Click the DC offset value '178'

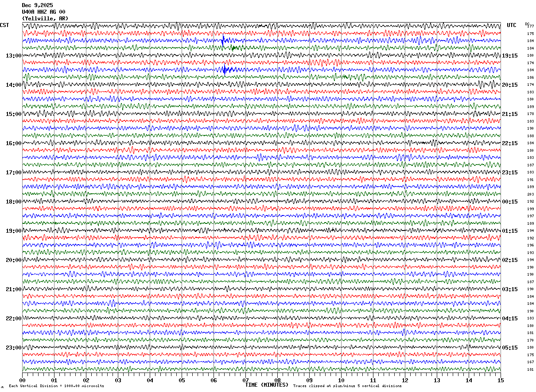coord(530,114)
